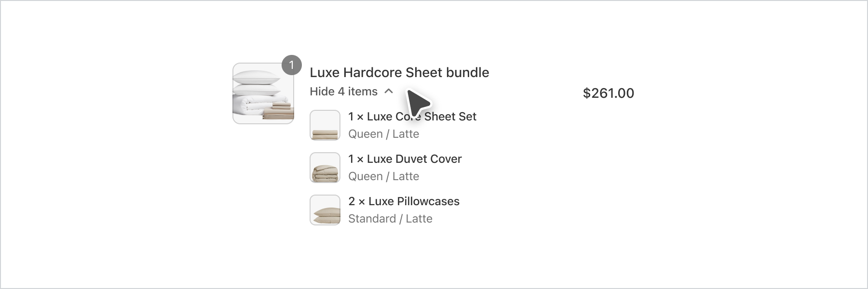Click the "Hide 4 items" link
This screenshot has width=868, height=289.
click(x=343, y=92)
